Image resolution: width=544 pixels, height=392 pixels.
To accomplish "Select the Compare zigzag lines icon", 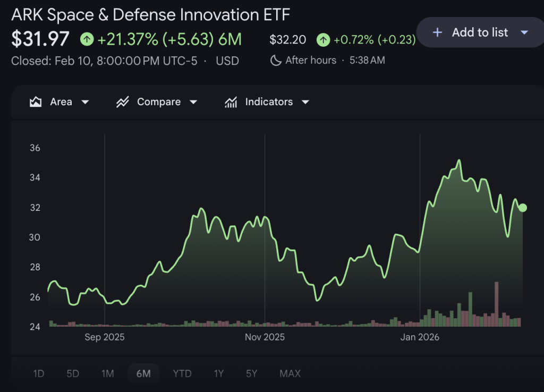I will tap(123, 101).
